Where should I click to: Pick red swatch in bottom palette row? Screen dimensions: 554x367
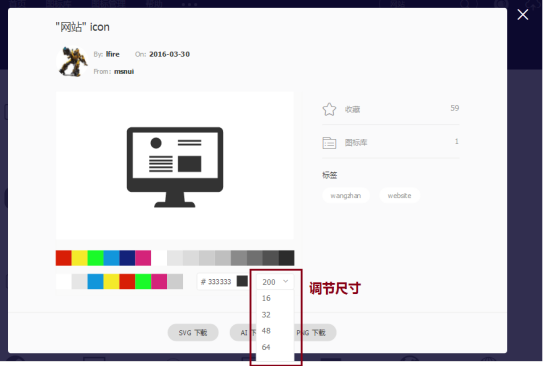[x=127, y=282]
